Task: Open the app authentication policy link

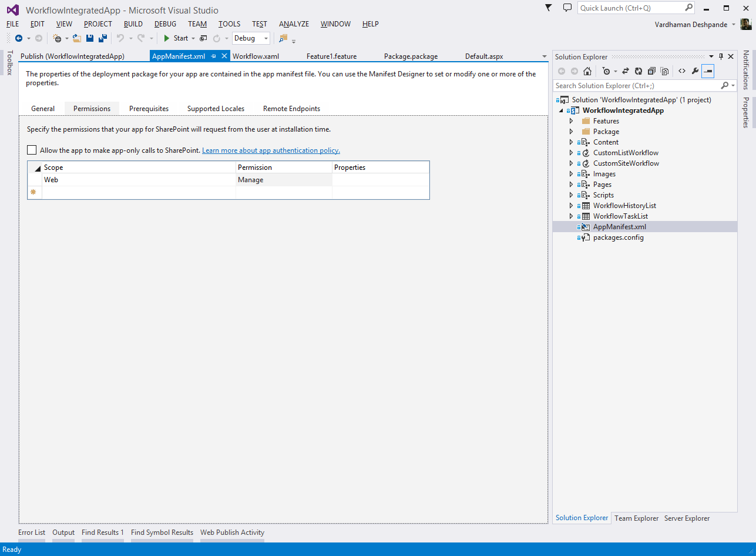Action: click(x=271, y=150)
